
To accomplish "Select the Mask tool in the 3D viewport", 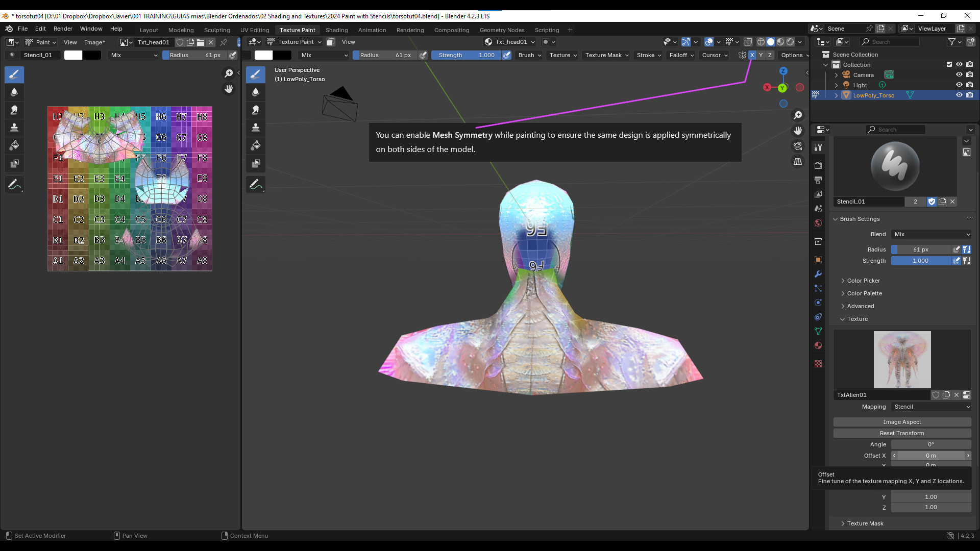I will click(256, 163).
